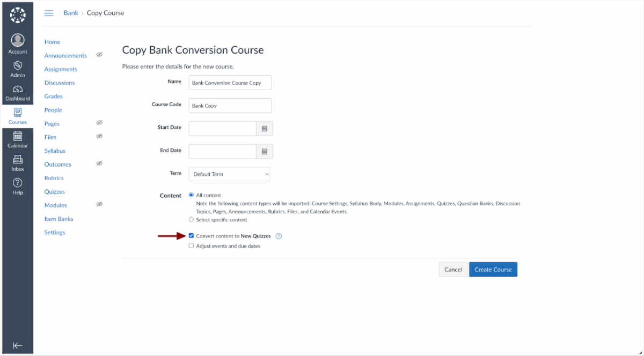Image resolution: width=644 pixels, height=356 pixels.
Task: Click the Create Course button
Action: [493, 270]
